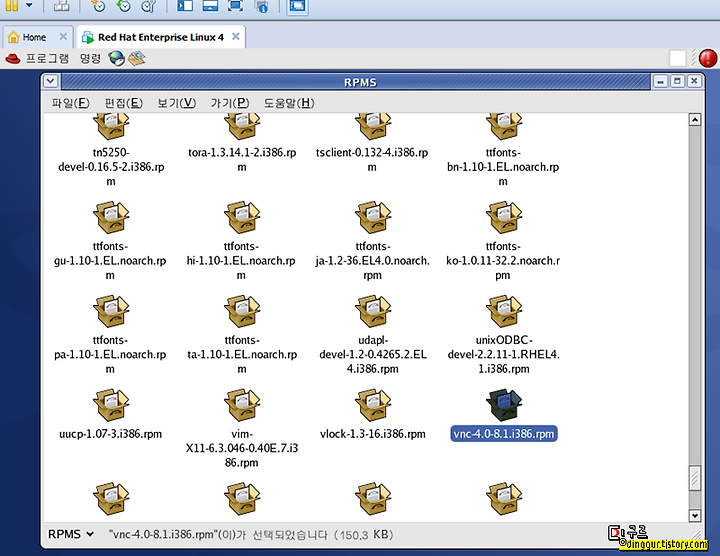720x556 pixels.
Task: Close the RPMS window
Action: (694, 82)
